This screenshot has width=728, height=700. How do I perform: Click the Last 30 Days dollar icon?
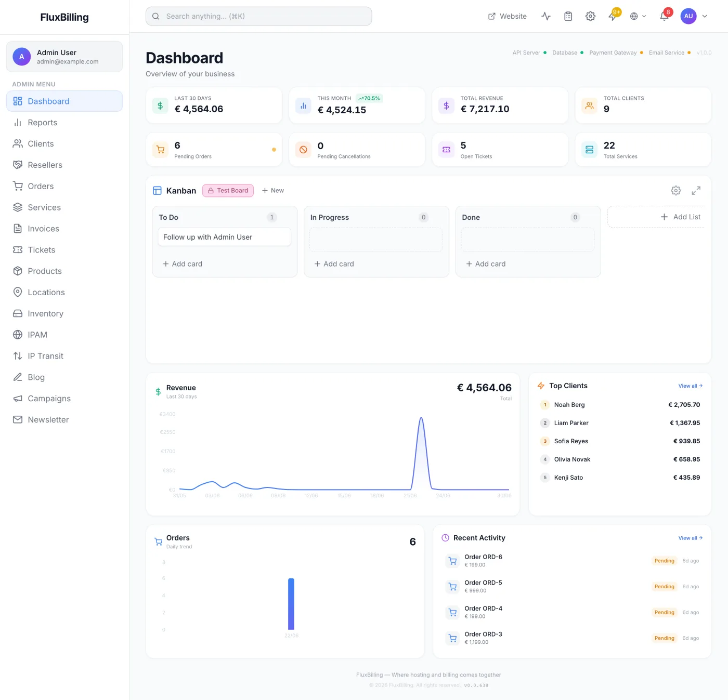click(x=160, y=105)
